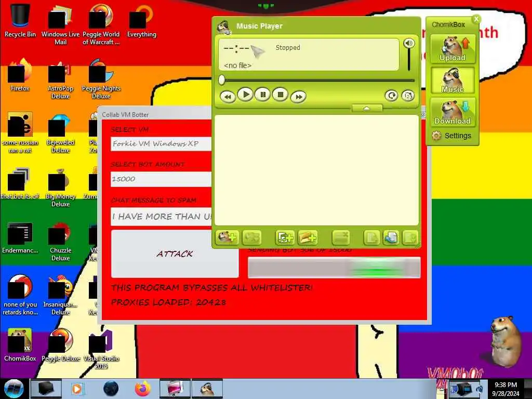The height and width of the screenshot is (399, 532).
Task: Click 'PROXIES LOADED: 20428' text
Action: pos(169,302)
